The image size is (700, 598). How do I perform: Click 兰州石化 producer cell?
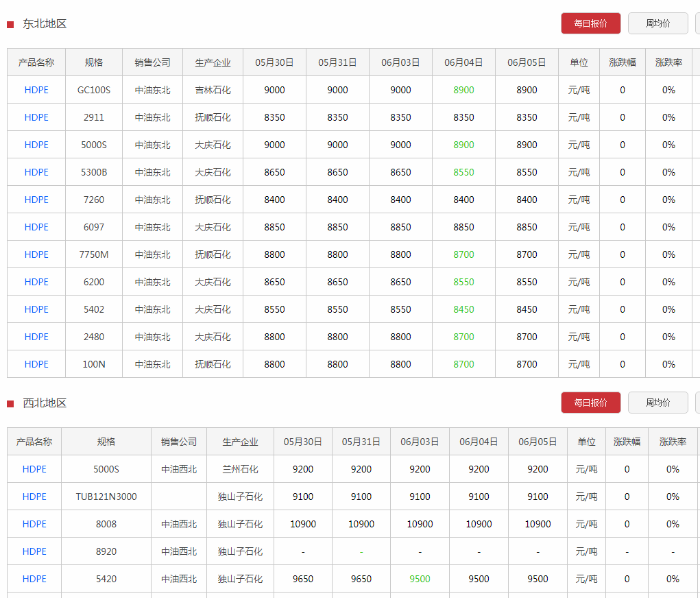tap(240, 469)
